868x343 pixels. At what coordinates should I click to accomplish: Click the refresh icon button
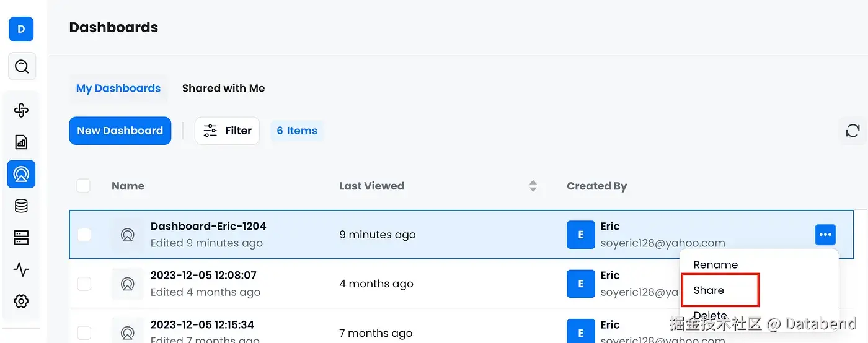click(x=852, y=131)
